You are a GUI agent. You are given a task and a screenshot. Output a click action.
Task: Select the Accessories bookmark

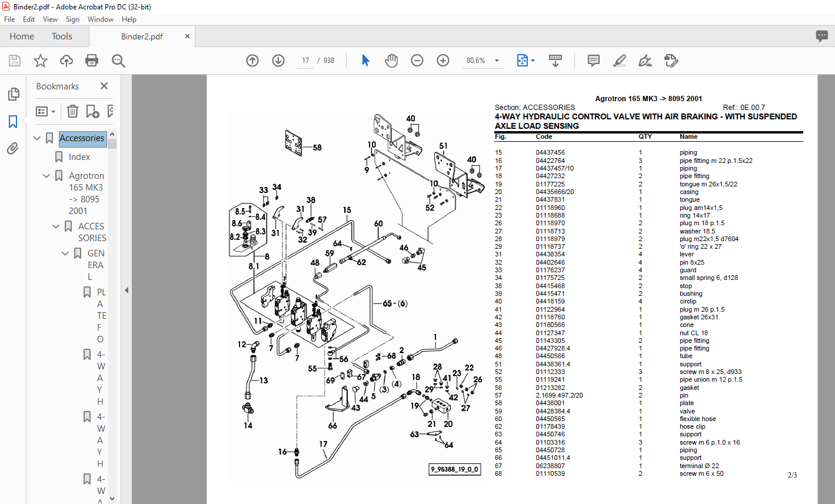82,138
